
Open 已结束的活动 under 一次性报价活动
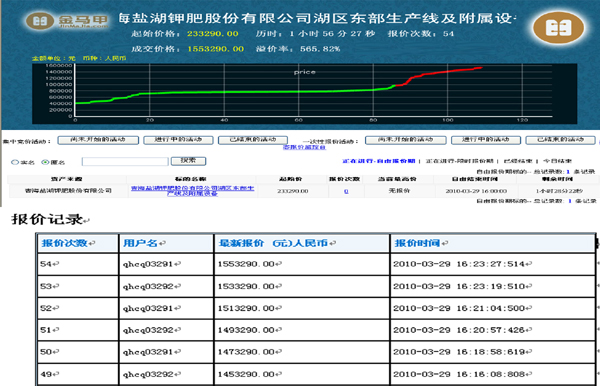561,140
